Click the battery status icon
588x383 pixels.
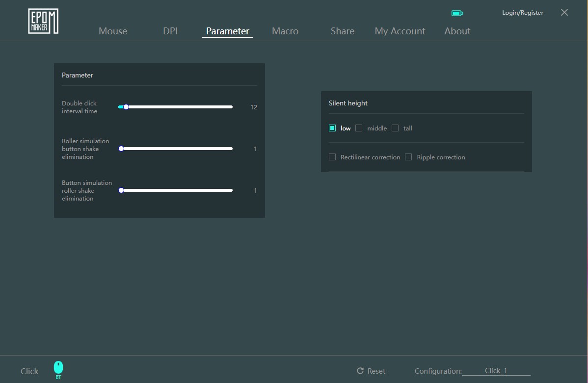pyautogui.click(x=457, y=13)
